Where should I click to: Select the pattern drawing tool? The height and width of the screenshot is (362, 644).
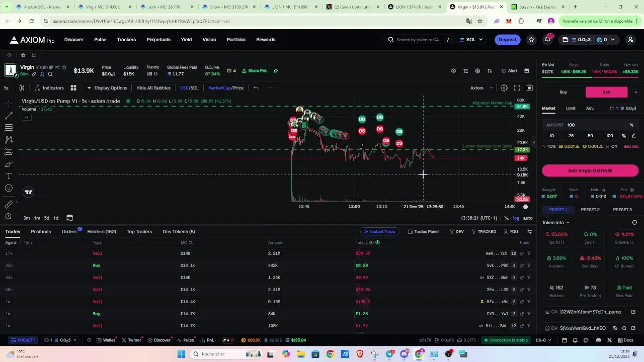point(9,140)
